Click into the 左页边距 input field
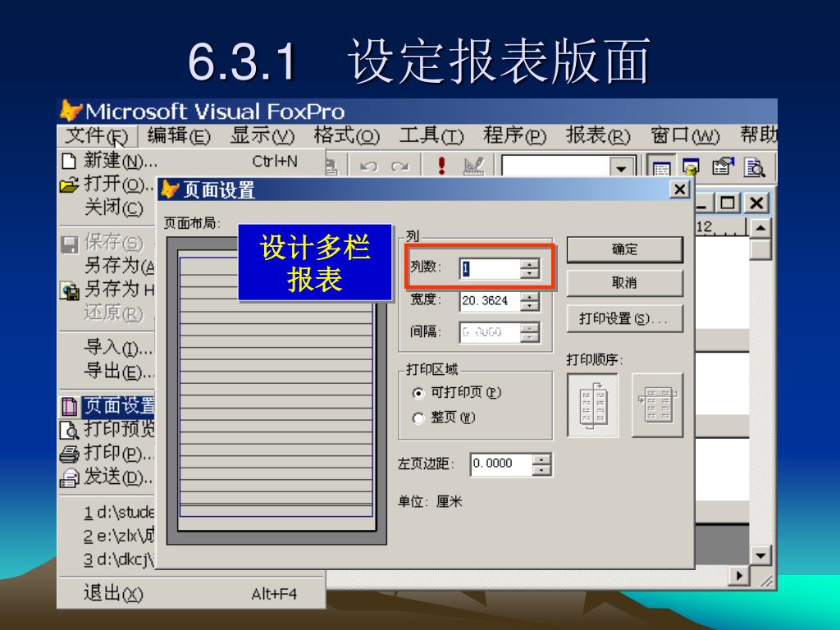840x630 pixels. 501,463
